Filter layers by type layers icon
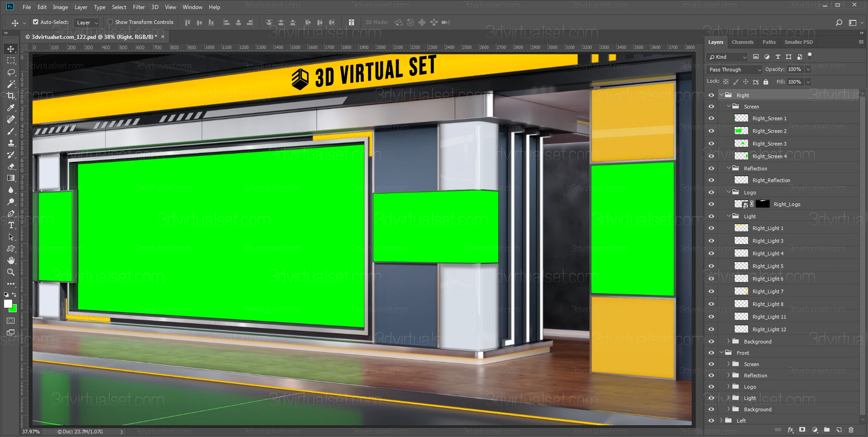 pos(778,57)
